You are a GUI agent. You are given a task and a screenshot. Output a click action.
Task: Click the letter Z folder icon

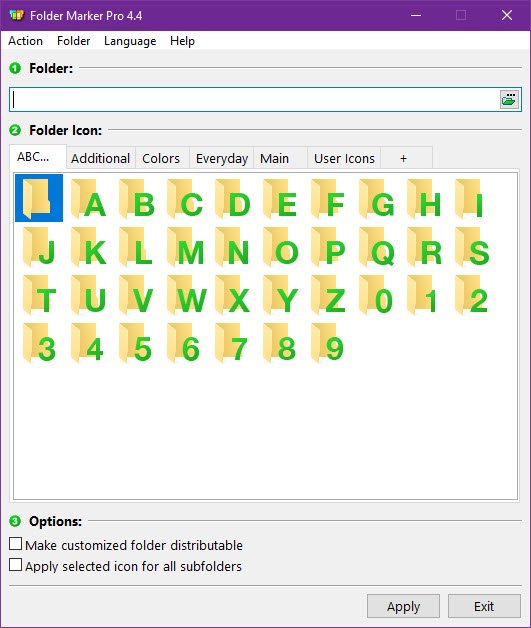tap(327, 294)
